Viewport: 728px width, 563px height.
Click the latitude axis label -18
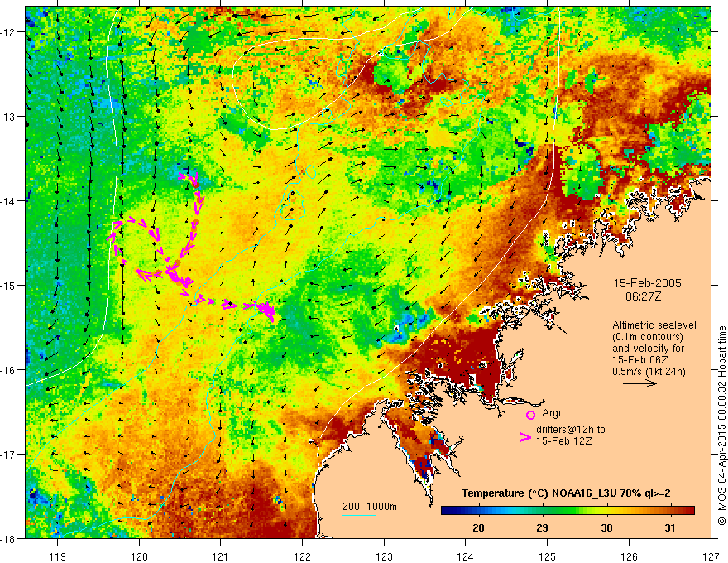(9, 538)
